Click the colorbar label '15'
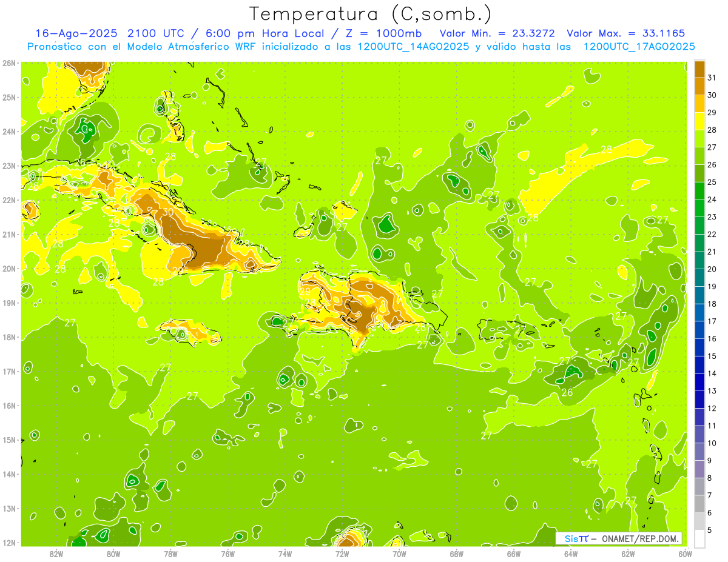This screenshot has width=728, height=562. tap(712, 356)
